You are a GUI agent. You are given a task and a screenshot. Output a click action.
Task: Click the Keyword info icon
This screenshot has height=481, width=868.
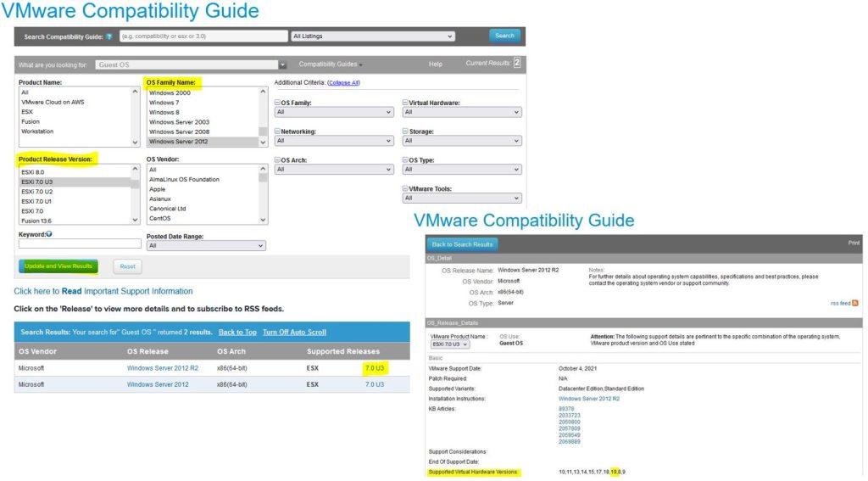pyautogui.click(x=49, y=234)
